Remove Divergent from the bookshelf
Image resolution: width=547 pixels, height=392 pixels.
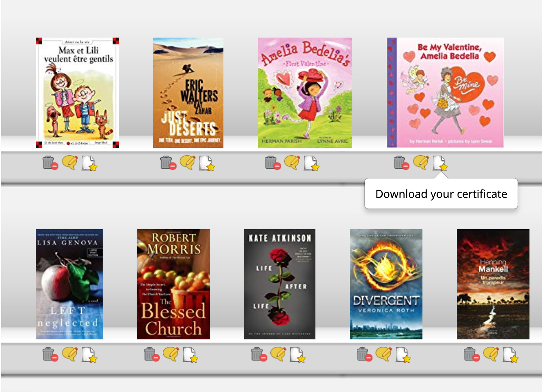click(364, 354)
